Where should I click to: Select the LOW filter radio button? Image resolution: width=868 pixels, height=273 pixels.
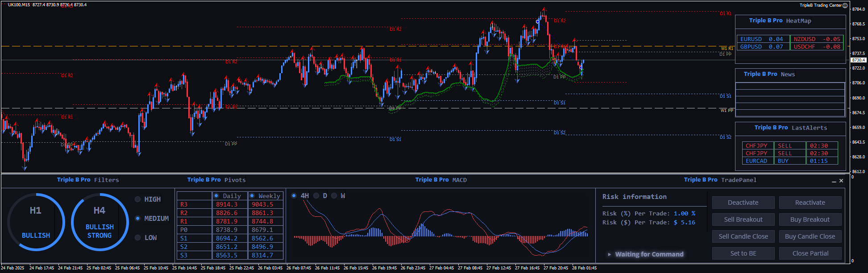tap(138, 238)
